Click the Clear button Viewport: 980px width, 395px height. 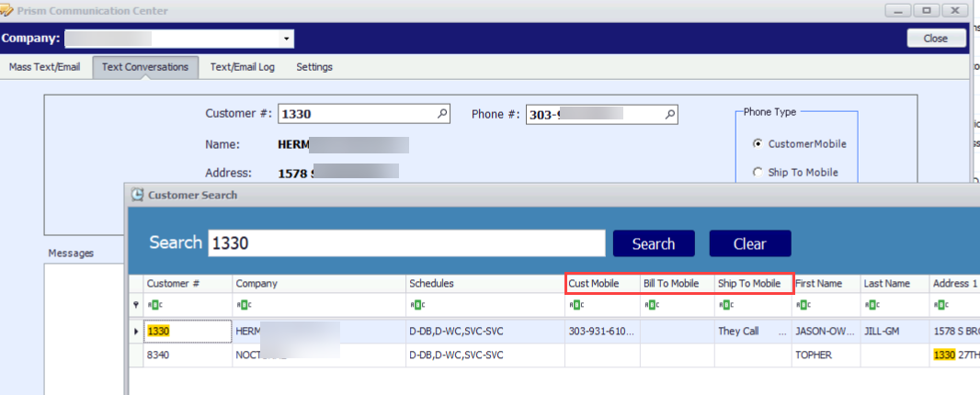(750, 243)
